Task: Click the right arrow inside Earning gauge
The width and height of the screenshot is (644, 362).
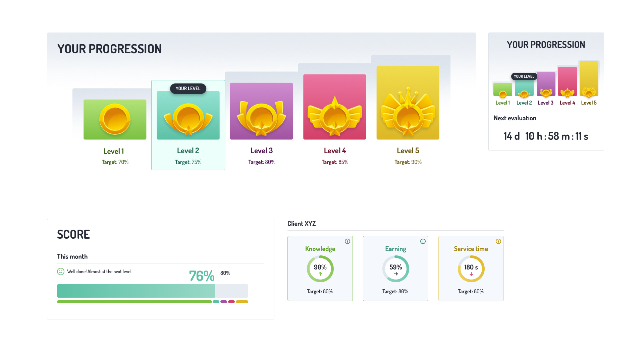Action: click(395, 274)
